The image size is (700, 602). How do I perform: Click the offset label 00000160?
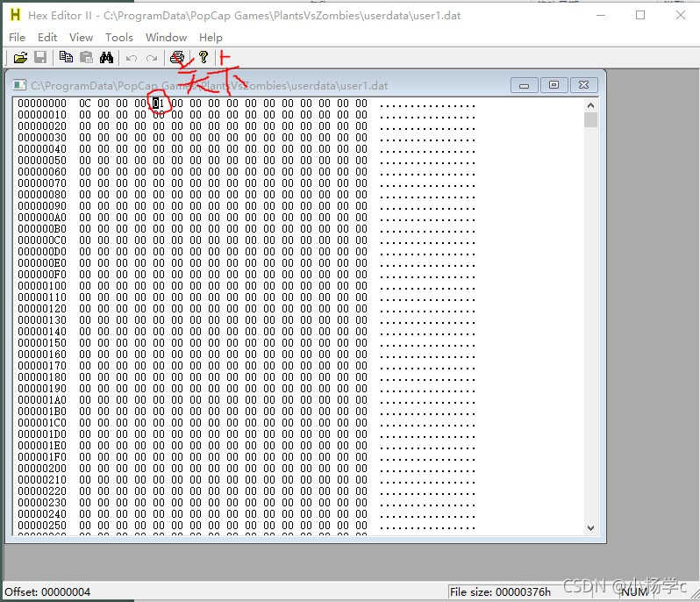(42, 355)
